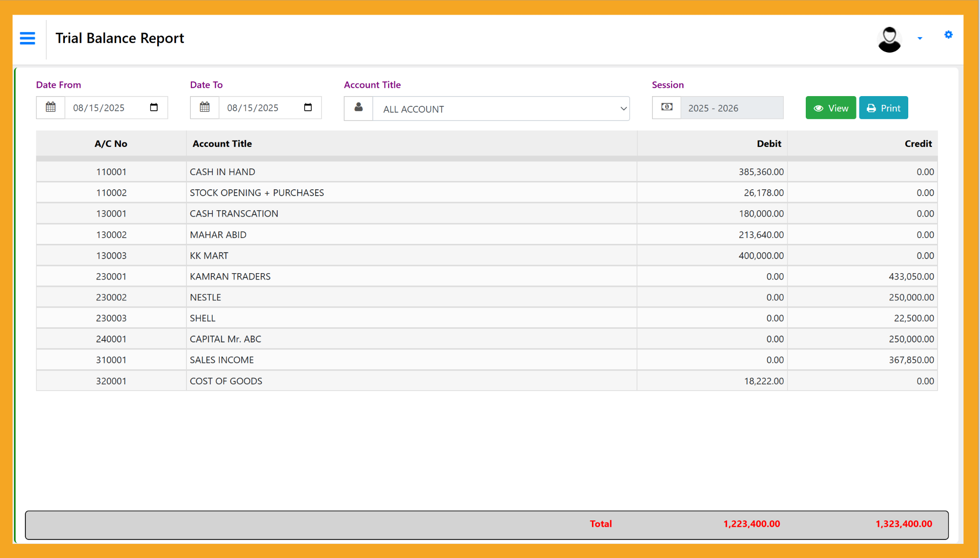Open the settings gear in the top right
Viewport: 980px width, 558px height.
tap(948, 35)
